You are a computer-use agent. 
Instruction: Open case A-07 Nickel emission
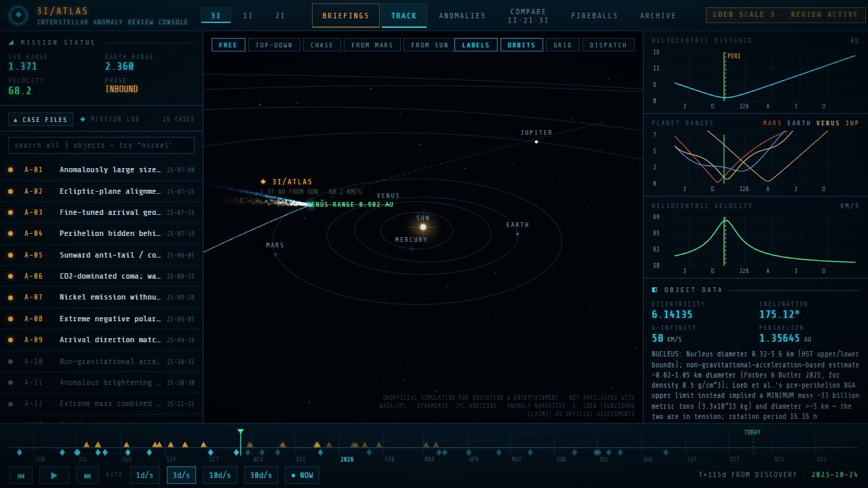[101, 297]
